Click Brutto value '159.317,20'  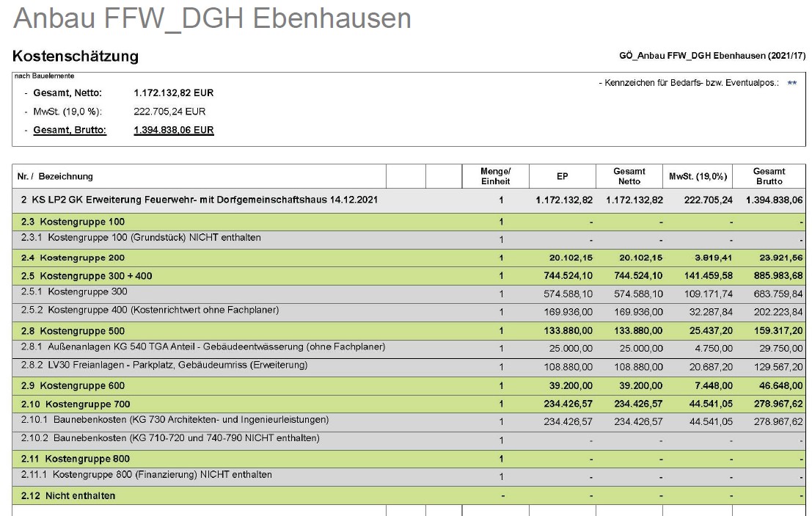pos(778,330)
